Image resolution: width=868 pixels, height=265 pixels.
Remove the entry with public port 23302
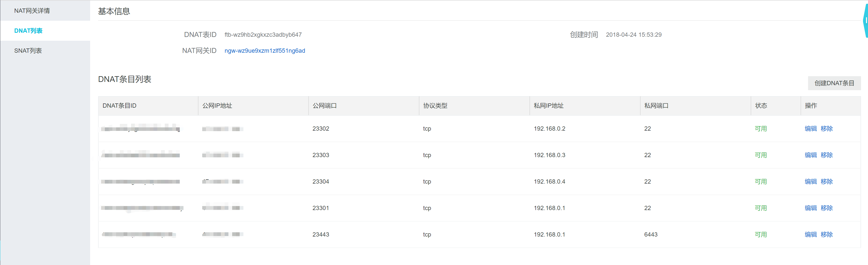(827, 128)
